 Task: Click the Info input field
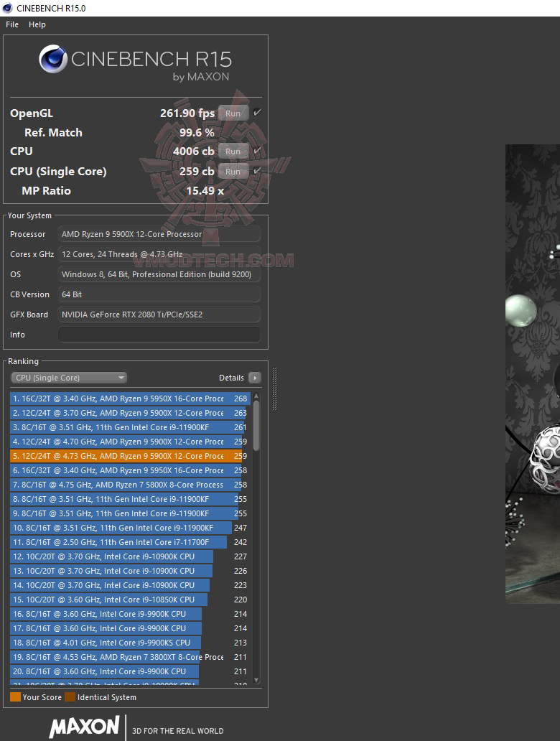(159, 335)
